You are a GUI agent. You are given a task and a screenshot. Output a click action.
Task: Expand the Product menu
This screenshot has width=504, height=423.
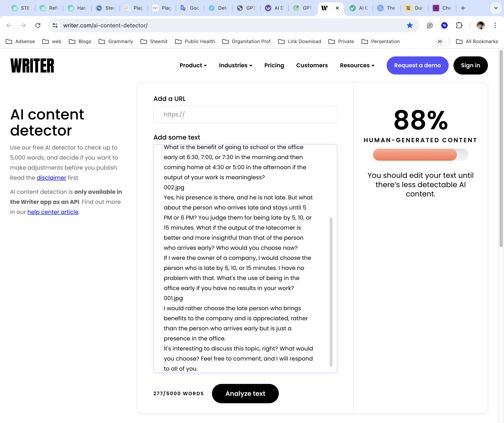[x=193, y=65]
